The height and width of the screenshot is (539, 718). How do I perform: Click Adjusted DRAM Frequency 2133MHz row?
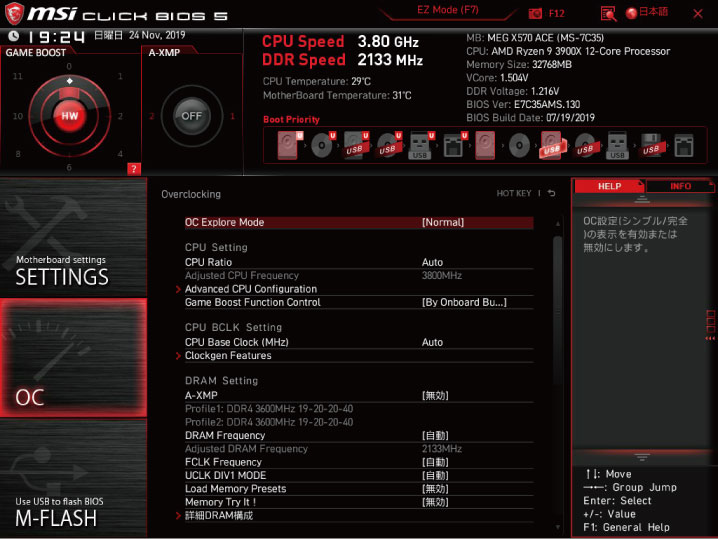pyautogui.click(x=359, y=449)
